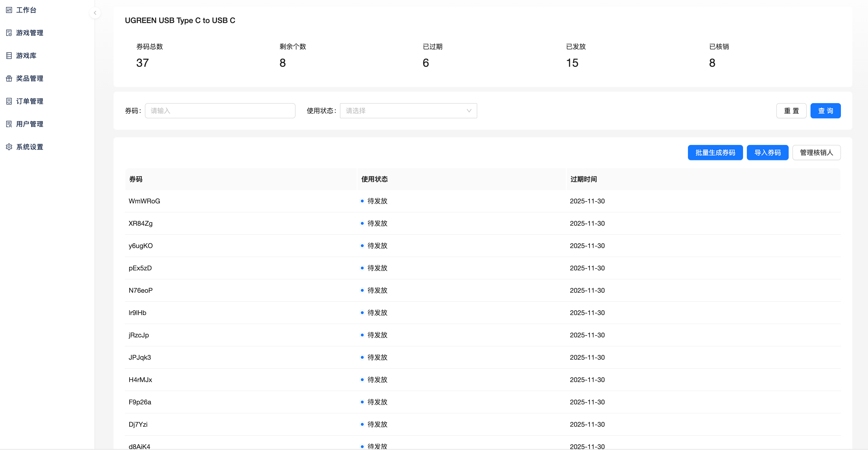The width and height of the screenshot is (868, 450).
Task: Click coupon code Dj7Yzi
Action: 138,424
